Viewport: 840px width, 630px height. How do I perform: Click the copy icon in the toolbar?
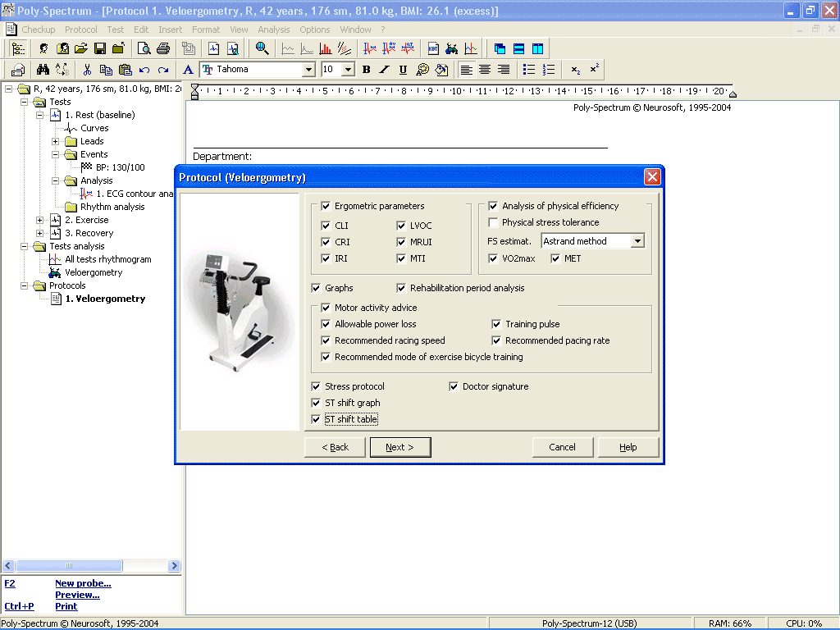106,70
